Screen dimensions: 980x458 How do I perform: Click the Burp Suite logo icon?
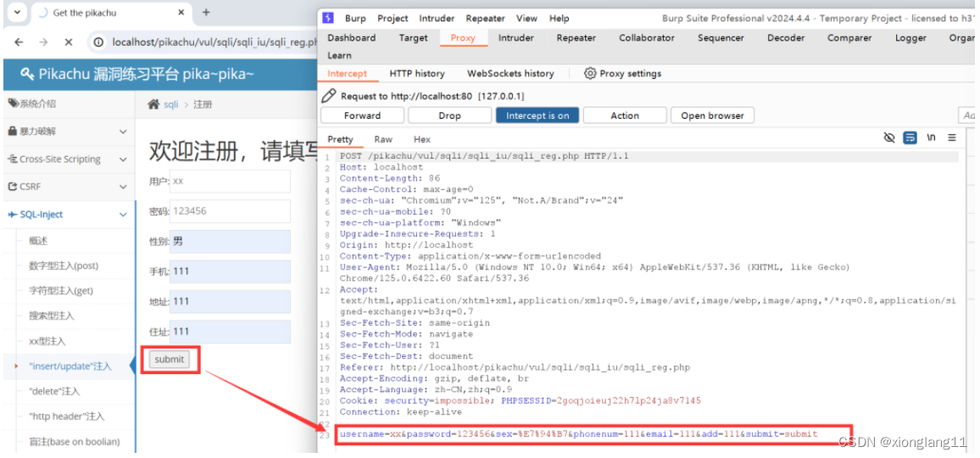point(328,18)
